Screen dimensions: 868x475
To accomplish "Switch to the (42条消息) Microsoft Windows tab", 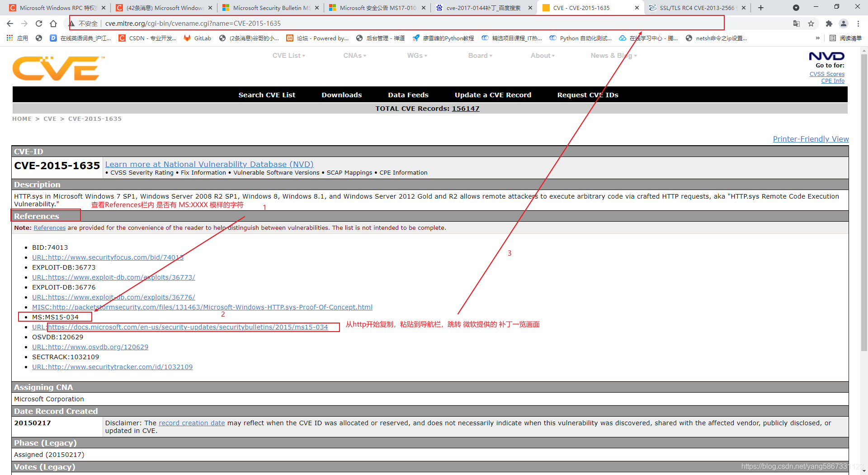I will [164, 8].
